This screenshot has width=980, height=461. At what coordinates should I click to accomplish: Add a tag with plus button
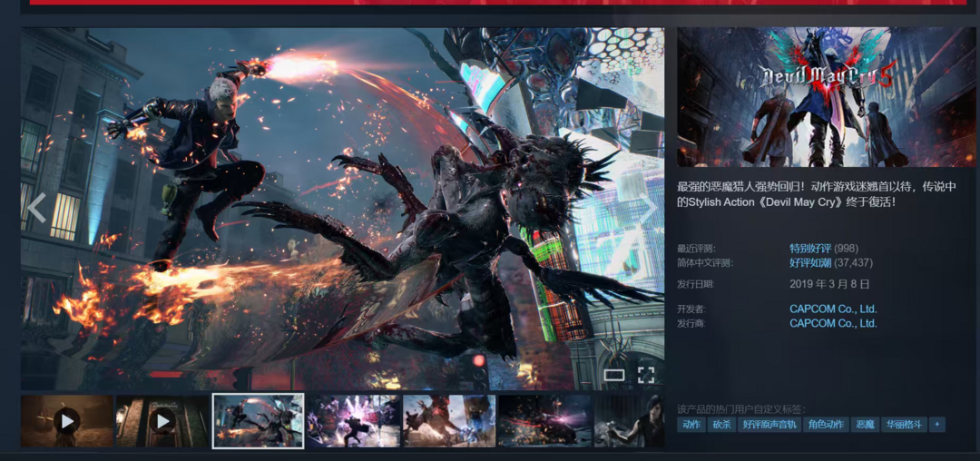tap(936, 425)
